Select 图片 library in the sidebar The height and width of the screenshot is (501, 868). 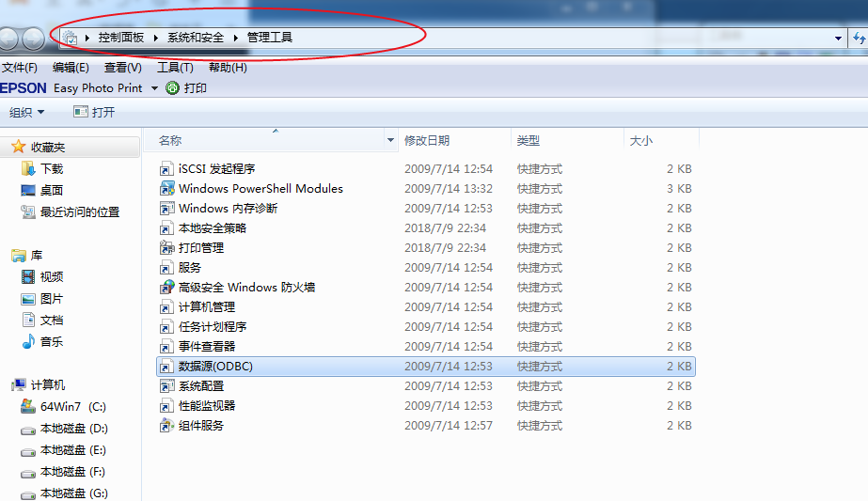pos(52,299)
